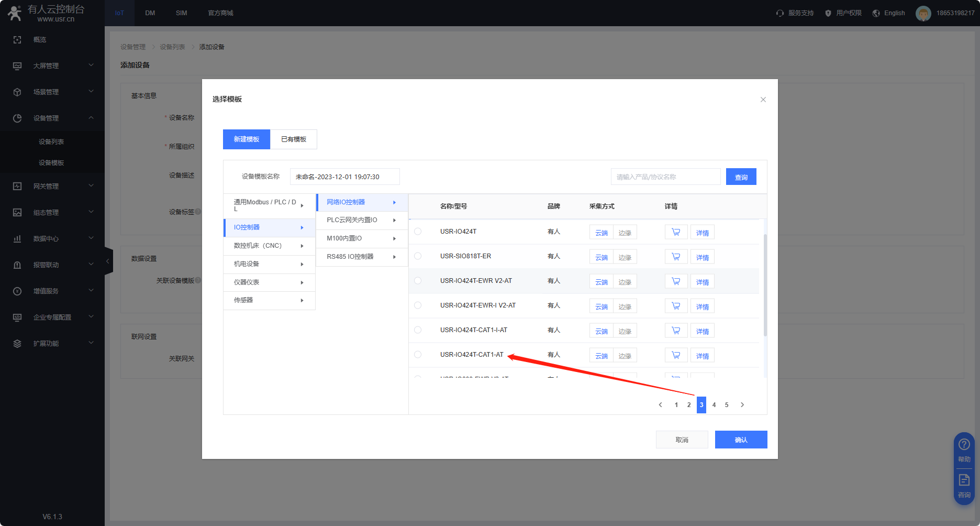This screenshot has height=526, width=980.
Task: Close the 选择模板 dialog
Action: tap(763, 100)
